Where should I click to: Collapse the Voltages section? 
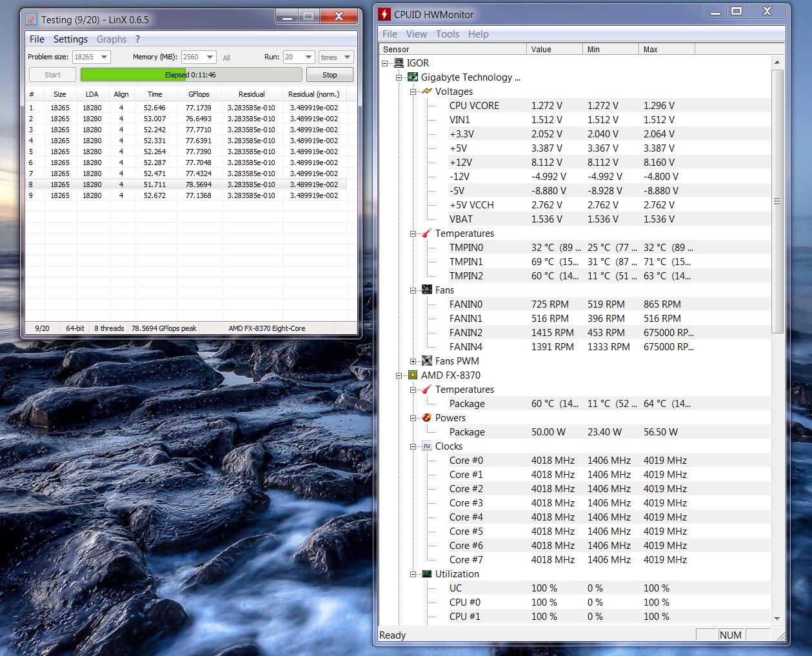click(413, 92)
